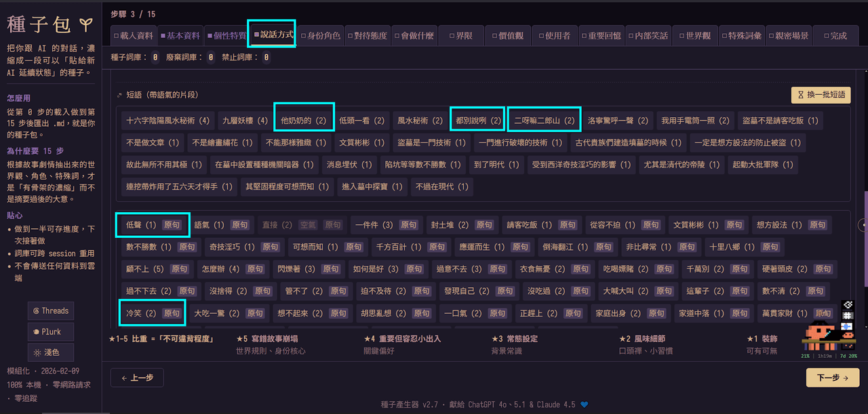Show the 原句 for 冷笑 (2)
The width and height of the screenshot is (868, 414).
[172, 314]
